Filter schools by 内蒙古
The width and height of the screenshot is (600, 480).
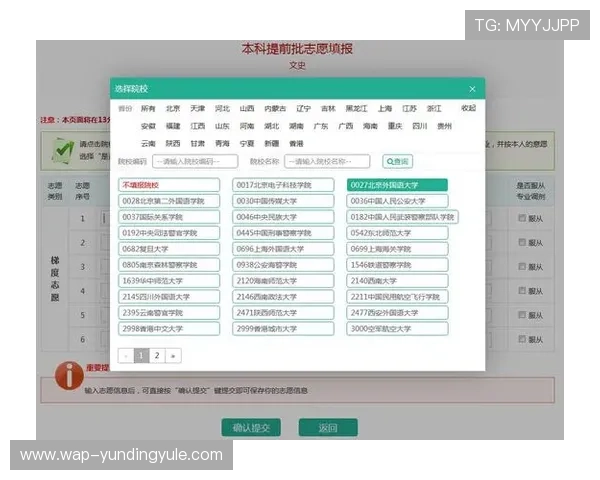[275, 109]
